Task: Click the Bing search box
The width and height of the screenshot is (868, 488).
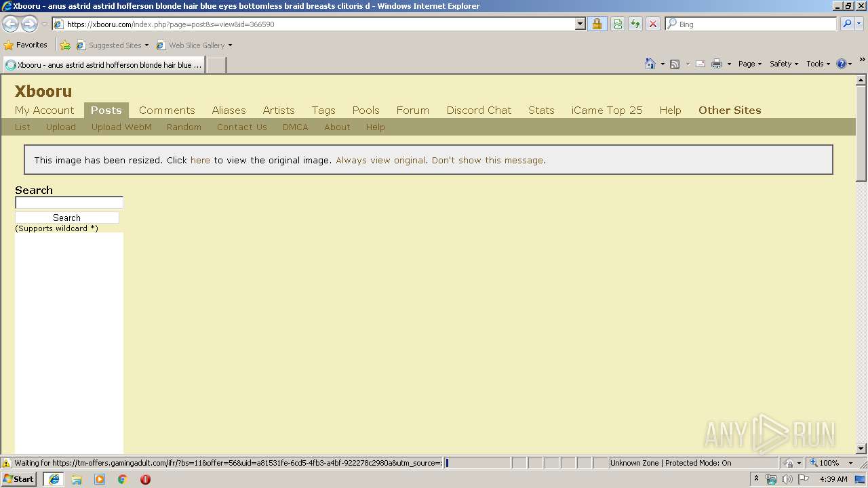Action: click(756, 24)
